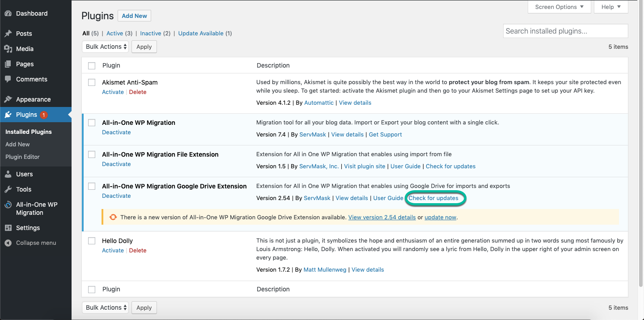Click the Search installed plugins field
Screen dimensions: 644x320
(565, 31)
